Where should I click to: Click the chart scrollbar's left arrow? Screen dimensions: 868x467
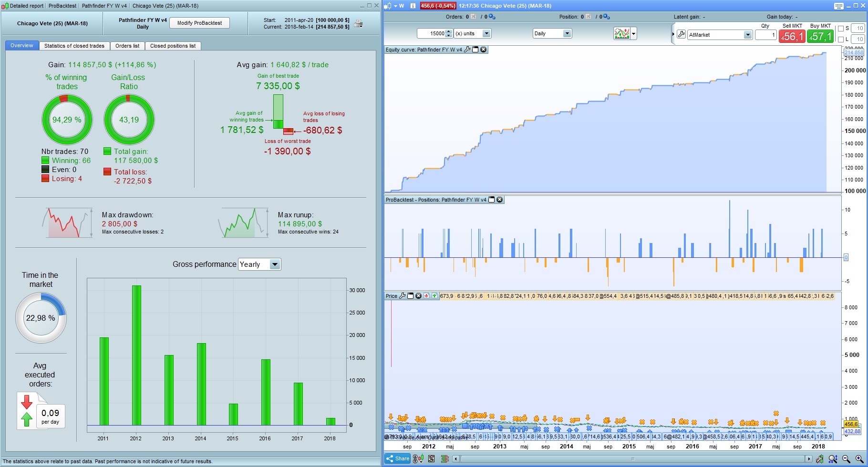(x=456, y=459)
